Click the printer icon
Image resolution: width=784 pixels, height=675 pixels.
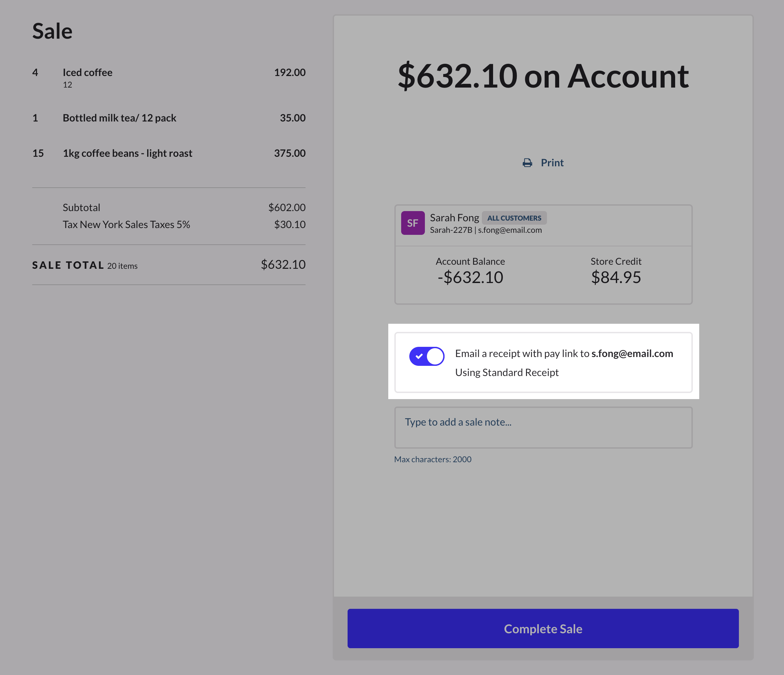tap(527, 163)
